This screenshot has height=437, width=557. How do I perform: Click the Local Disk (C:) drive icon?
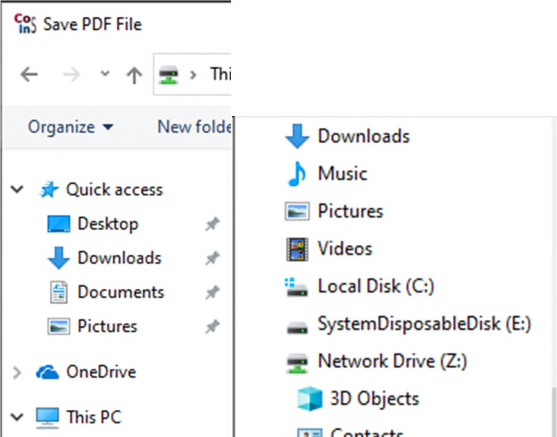click(x=297, y=287)
